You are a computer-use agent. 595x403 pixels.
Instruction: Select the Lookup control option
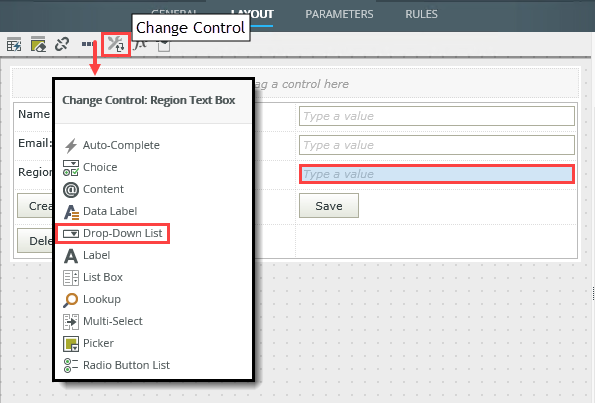[x=92, y=299]
